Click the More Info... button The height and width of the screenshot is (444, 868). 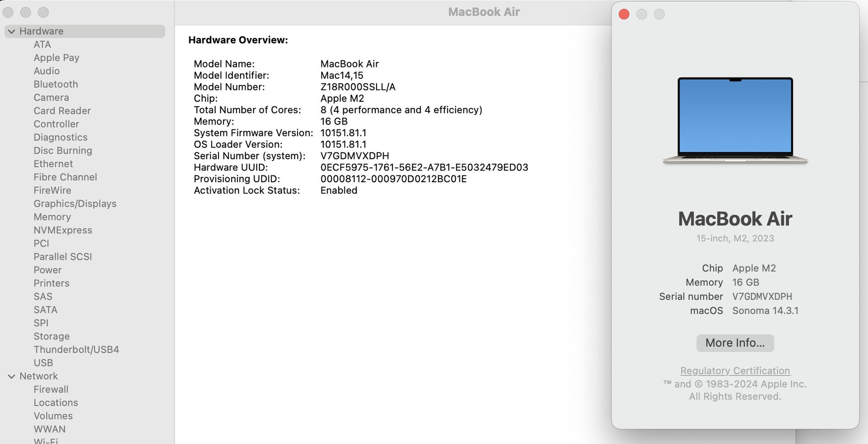point(735,343)
